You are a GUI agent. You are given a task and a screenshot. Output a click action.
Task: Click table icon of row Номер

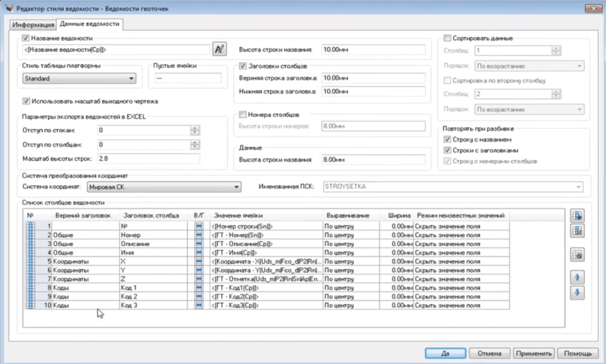(x=30, y=235)
